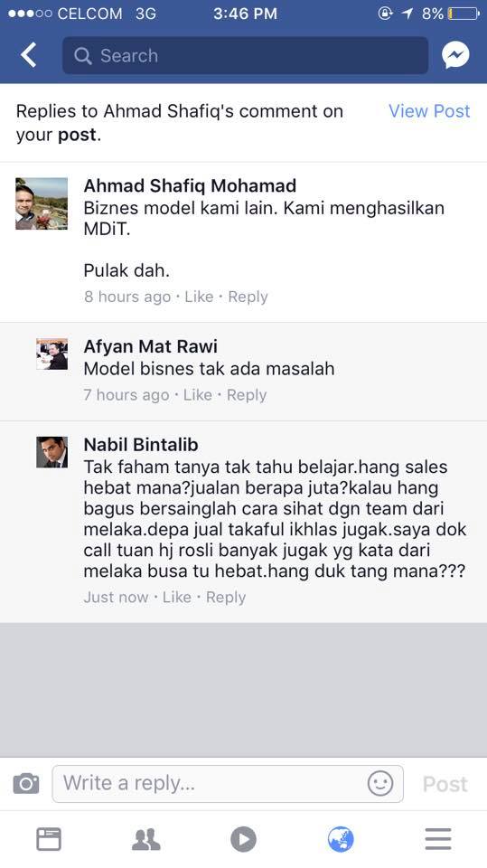Open the hamburger More menu
Viewport: 487px width, 868px height.
(438, 839)
